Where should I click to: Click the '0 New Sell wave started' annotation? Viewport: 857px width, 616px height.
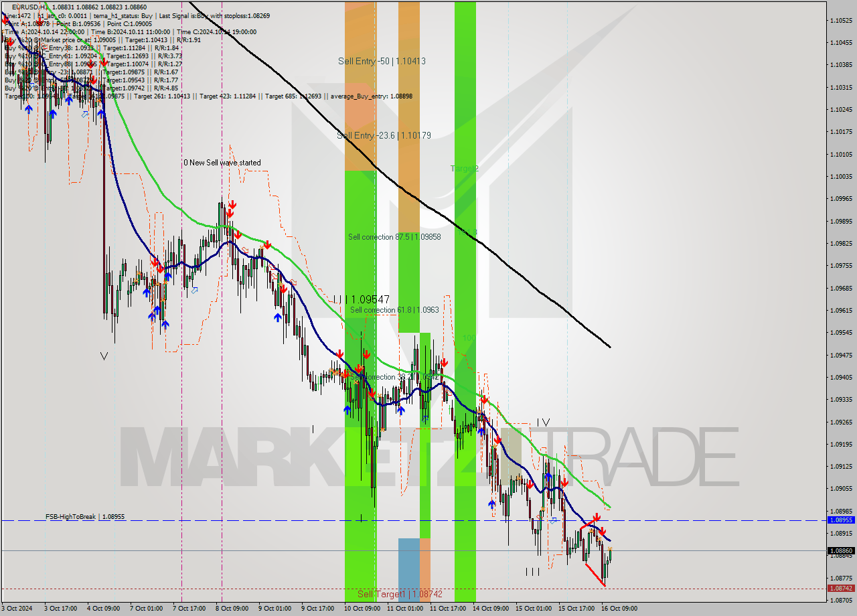(222, 163)
